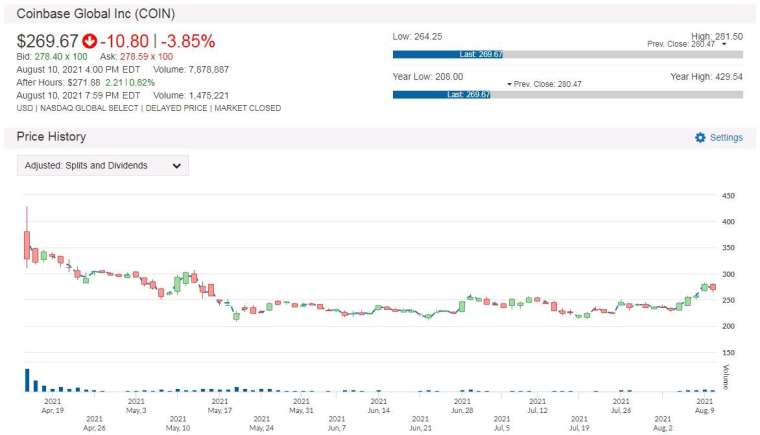Click the Coinbase Global Inc (COIN) title
This screenshot has height=435, width=760.
pyautogui.click(x=95, y=14)
